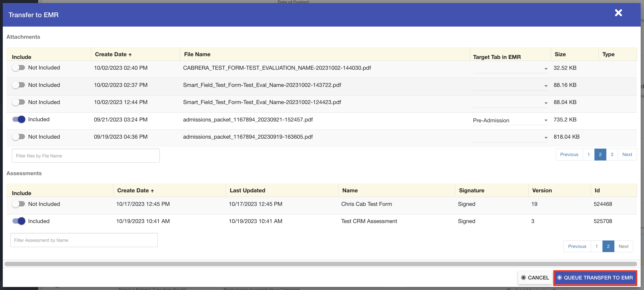
Task: Enable include for Chris Cab Test Form
Action: [19, 204]
